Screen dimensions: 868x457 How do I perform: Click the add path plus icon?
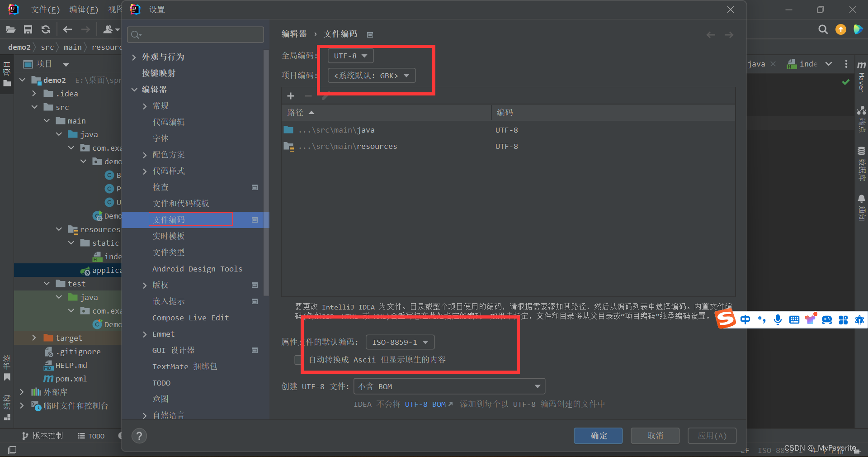tap(291, 96)
